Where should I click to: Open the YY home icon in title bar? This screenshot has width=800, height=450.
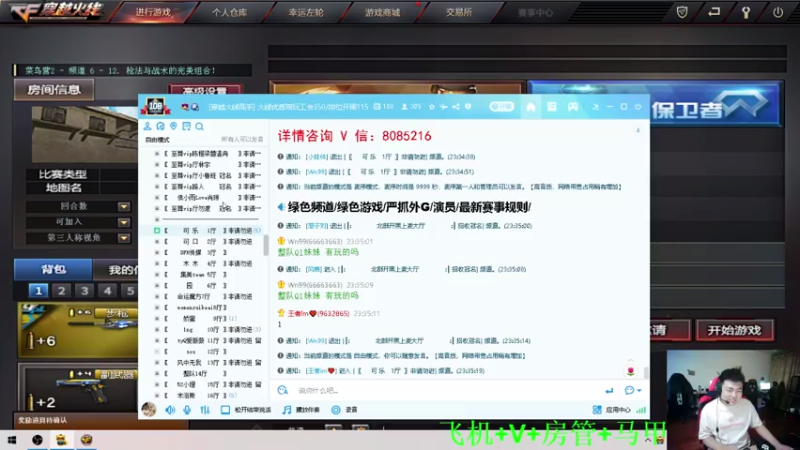point(531,107)
